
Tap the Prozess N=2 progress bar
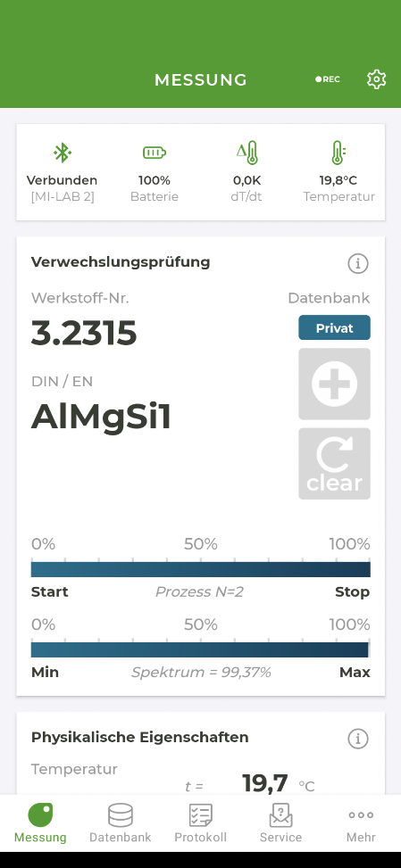coord(200,570)
